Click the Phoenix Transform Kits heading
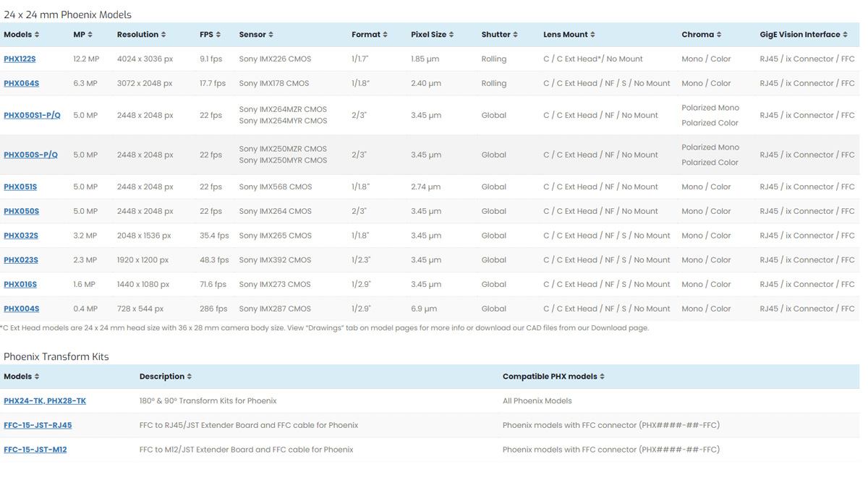This screenshot has height=498, width=868. (x=56, y=357)
